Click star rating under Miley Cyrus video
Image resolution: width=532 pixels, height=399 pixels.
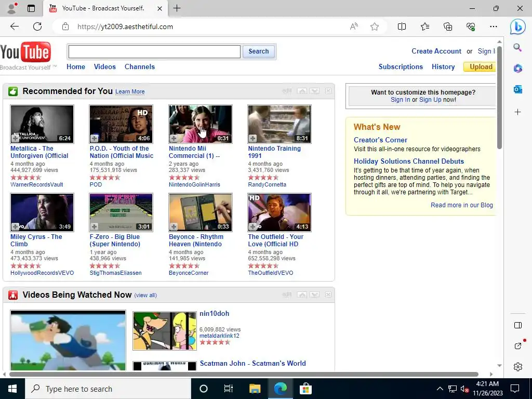click(26, 265)
